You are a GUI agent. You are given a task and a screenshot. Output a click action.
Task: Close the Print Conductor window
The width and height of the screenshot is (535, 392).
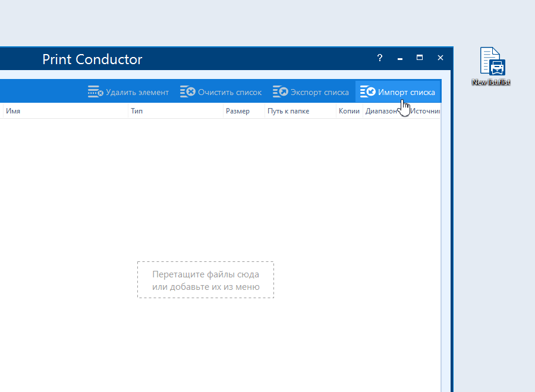440,58
